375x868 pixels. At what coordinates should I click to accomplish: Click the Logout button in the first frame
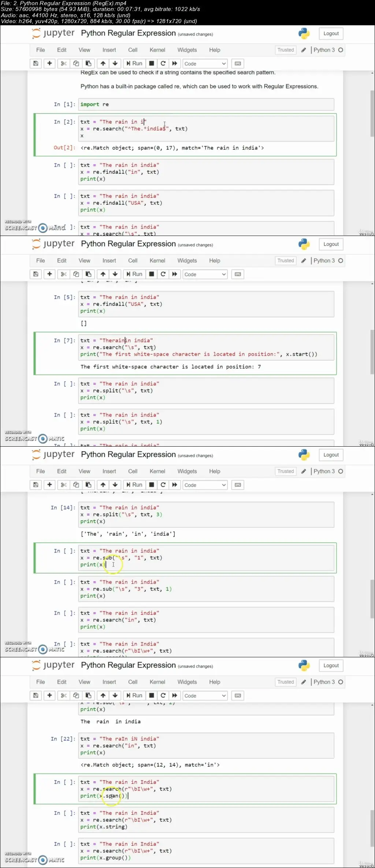[x=331, y=33]
